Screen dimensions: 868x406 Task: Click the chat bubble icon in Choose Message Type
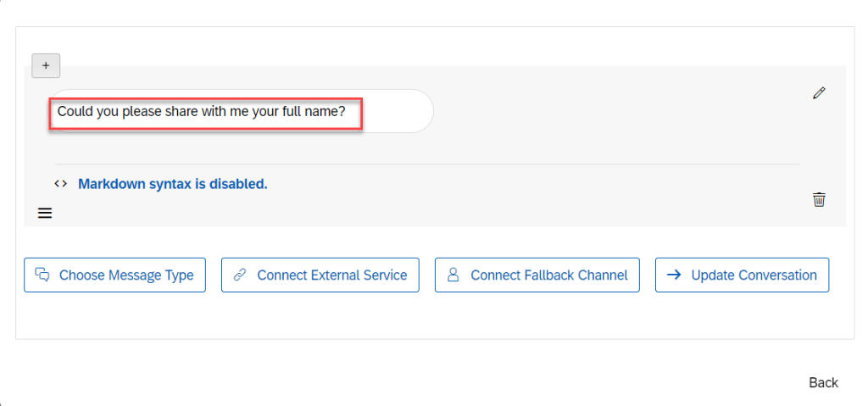(42, 275)
